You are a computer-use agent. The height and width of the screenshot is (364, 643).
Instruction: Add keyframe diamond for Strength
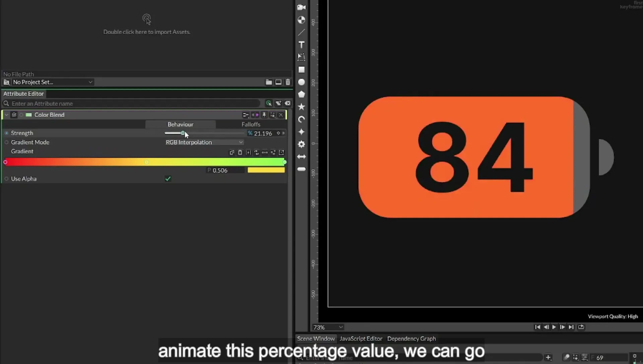[x=278, y=133]
